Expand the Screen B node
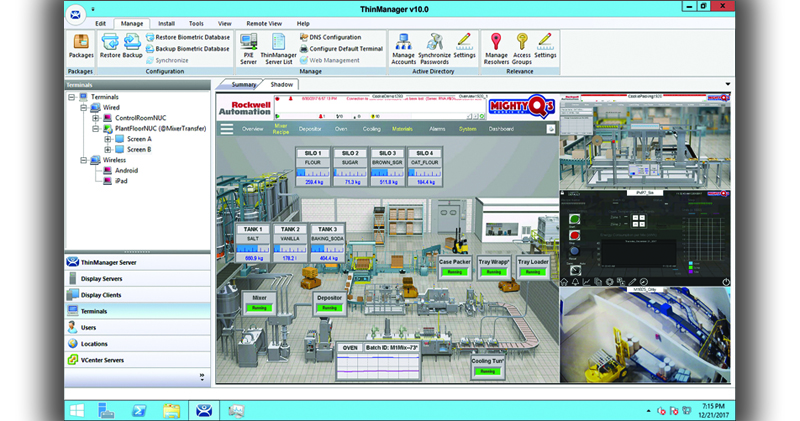 [108, 150]
